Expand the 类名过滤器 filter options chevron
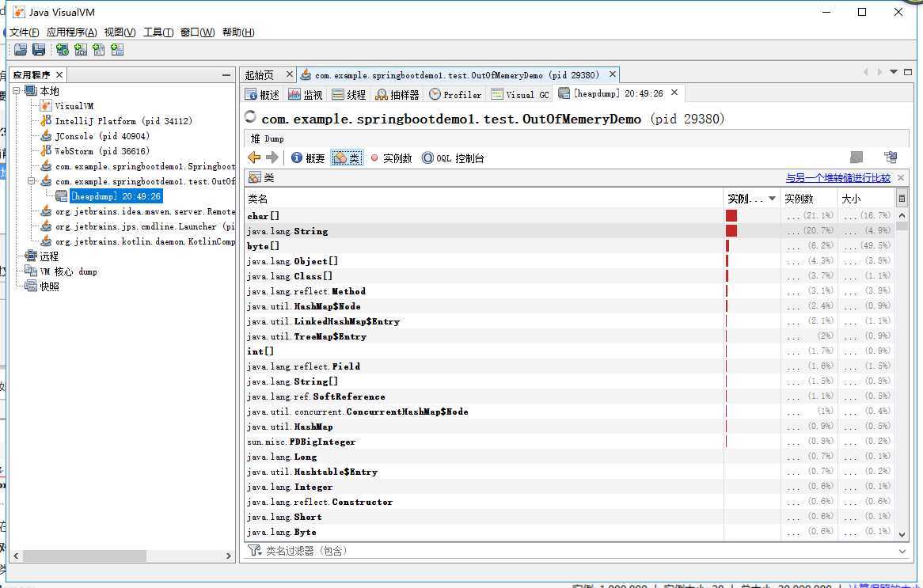The width and height of the screenshot is (923, 588). pos(902,551)
